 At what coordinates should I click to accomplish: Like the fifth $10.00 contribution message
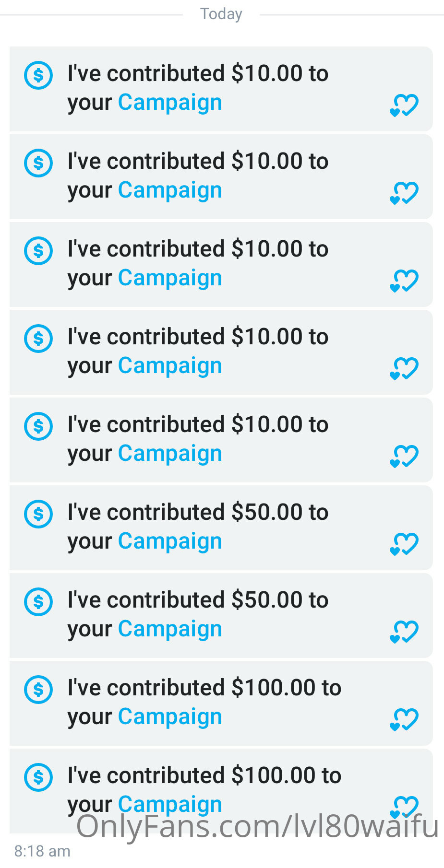pos(404,457)
